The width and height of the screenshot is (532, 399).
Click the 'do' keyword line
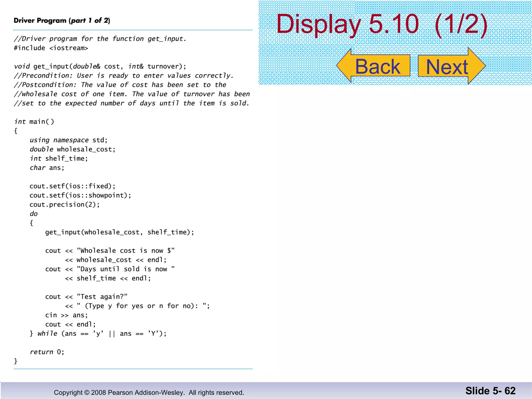tap(34, 214)
